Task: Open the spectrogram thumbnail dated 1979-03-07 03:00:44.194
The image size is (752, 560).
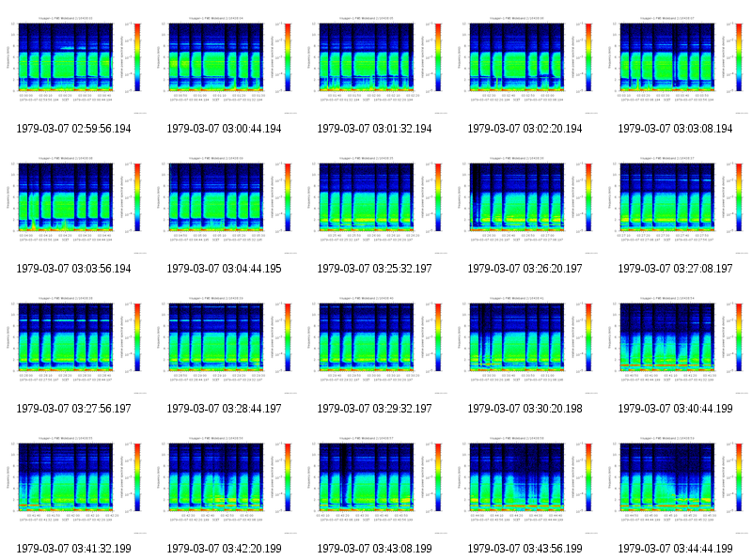Action: [x=224, y=64]
